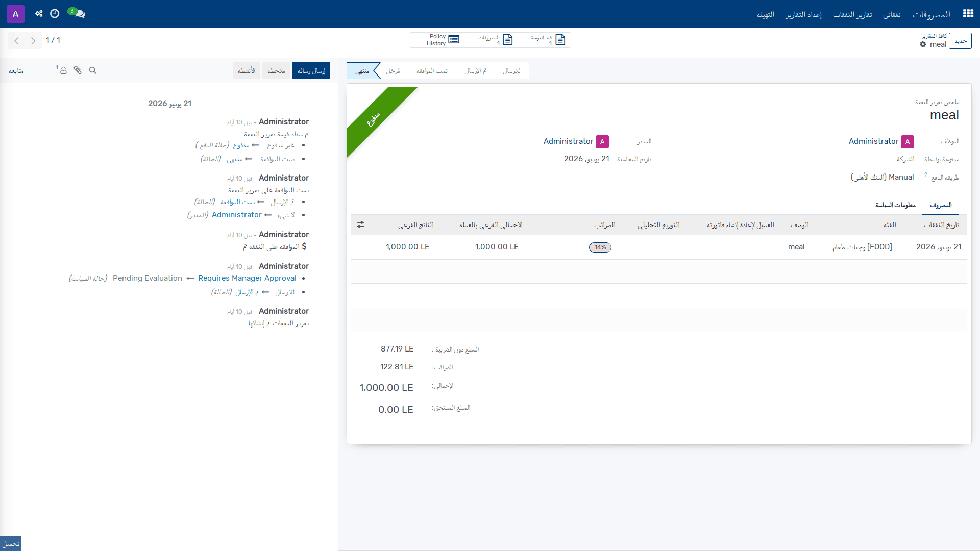Click the 122.81 LE taxes value

click(x=397, y=367)
